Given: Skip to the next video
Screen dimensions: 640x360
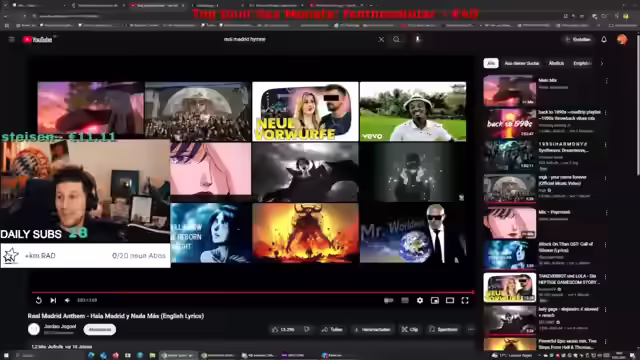Looking at the screenshot, I should (53, 300).
